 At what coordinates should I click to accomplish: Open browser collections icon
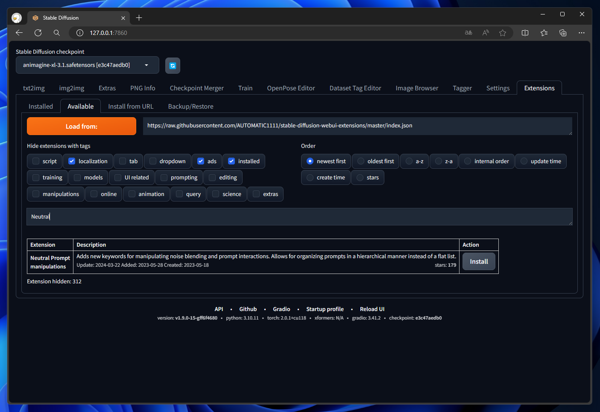[562, 33]
